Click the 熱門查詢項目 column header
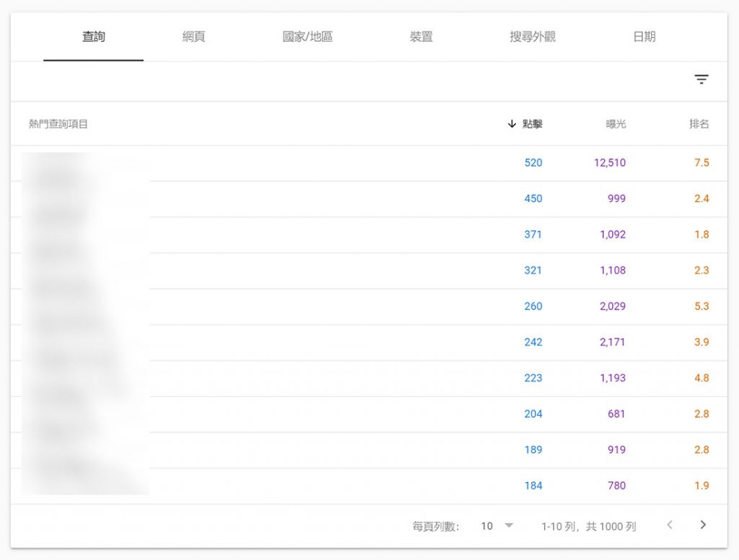The image size is (739, 560). 58,124
